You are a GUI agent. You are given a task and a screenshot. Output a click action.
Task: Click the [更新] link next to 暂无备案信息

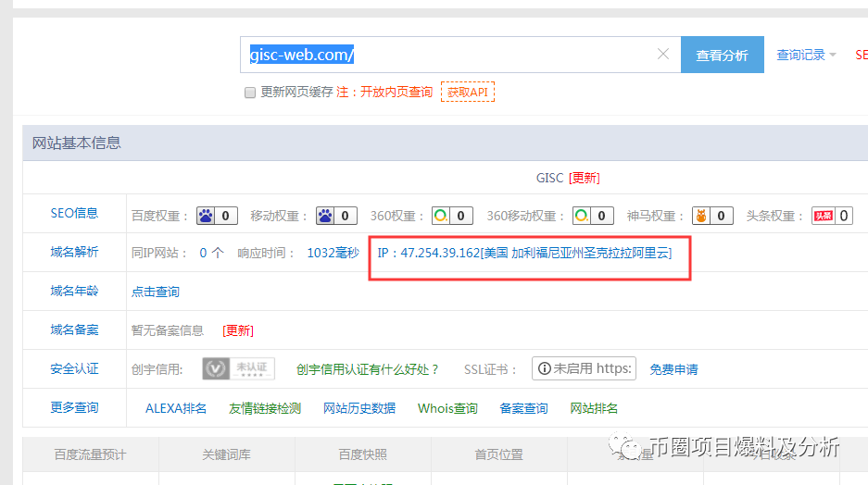pyautogui.click(x=238, y=330)
